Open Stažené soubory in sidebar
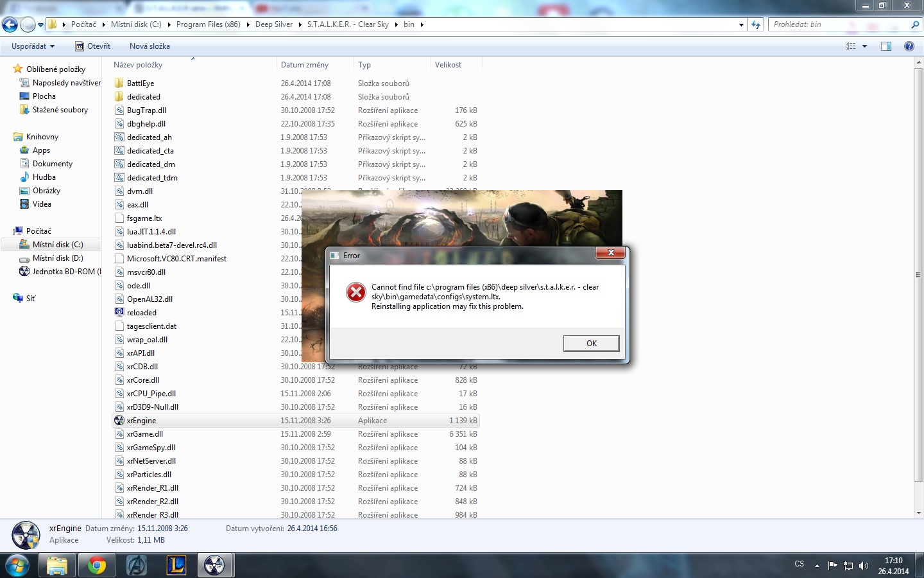The width and height of the screenshot is (924, 578). 54,110
